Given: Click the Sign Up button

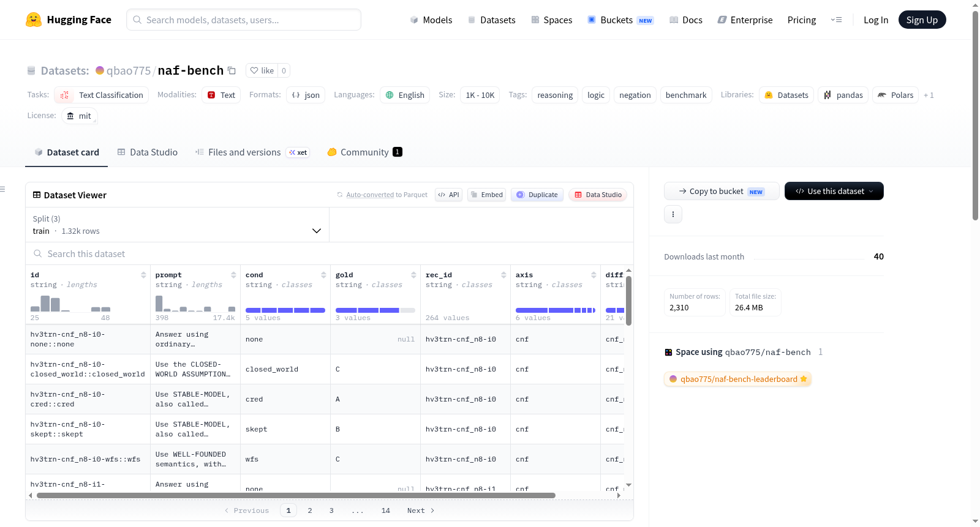Looking at the screenshot, I should 922,20.
